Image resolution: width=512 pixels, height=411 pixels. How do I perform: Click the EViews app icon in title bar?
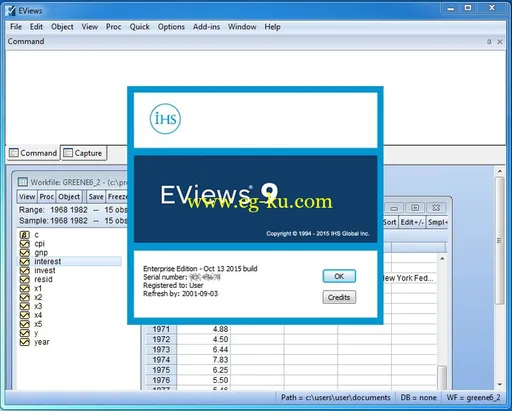[10, 11]
